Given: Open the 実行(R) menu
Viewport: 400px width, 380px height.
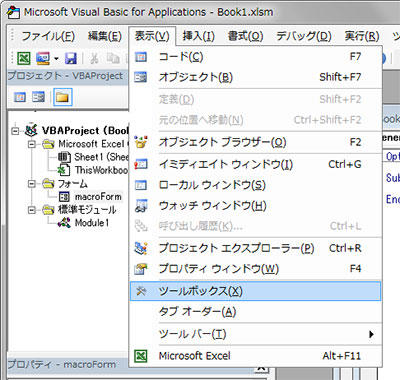Looking at the screenshot, I should [x=362, y=36].
